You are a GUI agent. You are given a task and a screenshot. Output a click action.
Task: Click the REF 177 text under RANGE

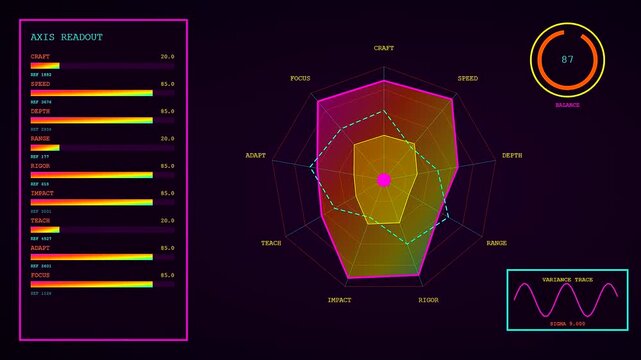[40, 157]
